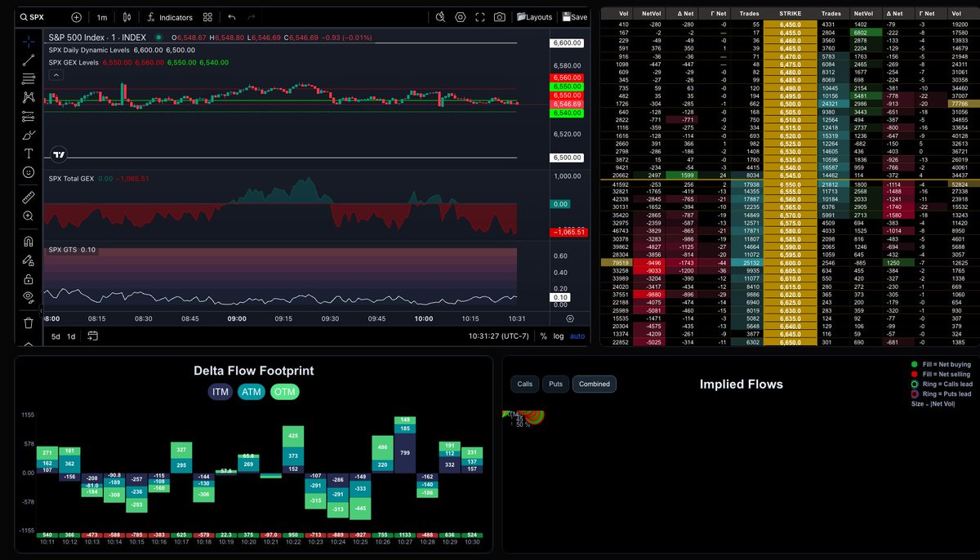The height and width of the screenshot is (560, 980).
Task: Click the 6,546.69 current price label
Action: (x=568, y=104)
